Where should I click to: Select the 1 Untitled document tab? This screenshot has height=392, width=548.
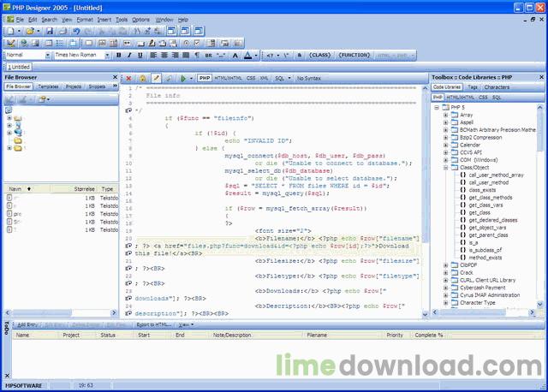[x=19, y=67]
